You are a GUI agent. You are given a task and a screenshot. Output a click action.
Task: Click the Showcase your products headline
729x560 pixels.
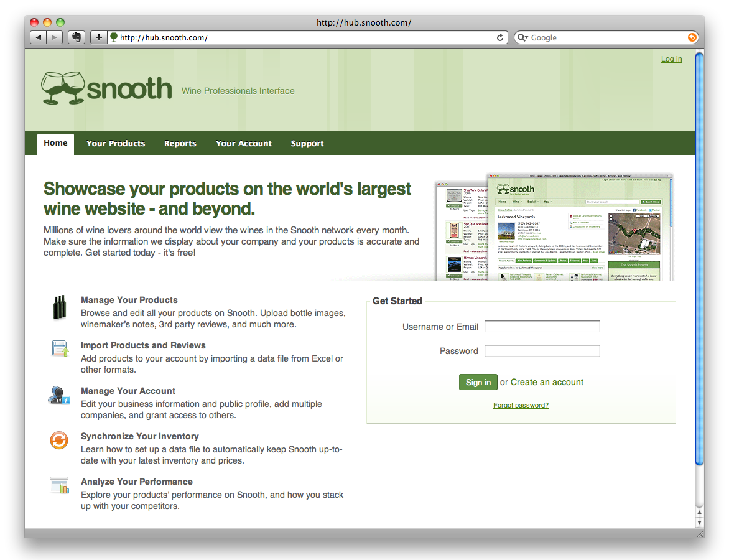[228, 198]
